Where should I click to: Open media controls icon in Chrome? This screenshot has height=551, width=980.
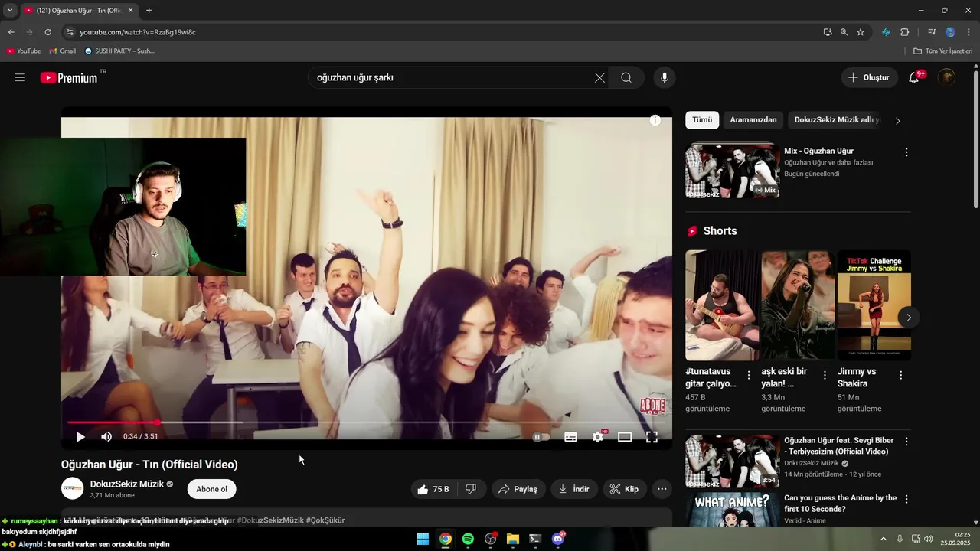[x=932, y=32]
